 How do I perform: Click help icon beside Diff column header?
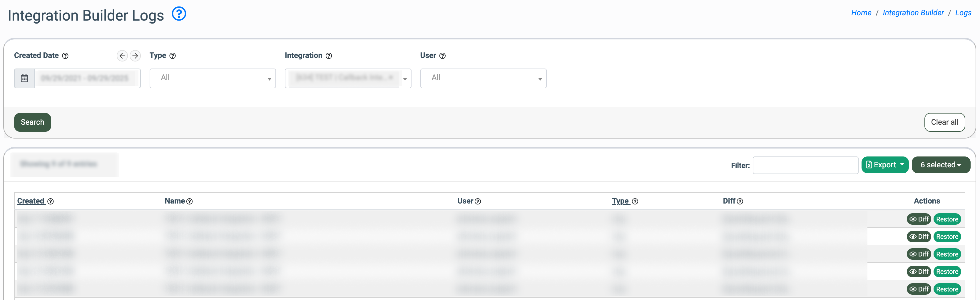tap(740, 201)
